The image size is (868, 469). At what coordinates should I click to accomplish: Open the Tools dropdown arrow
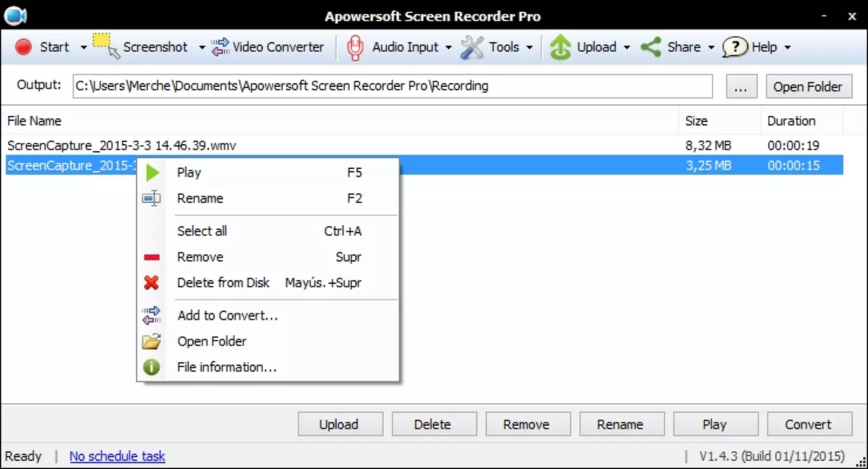(530, 47)
